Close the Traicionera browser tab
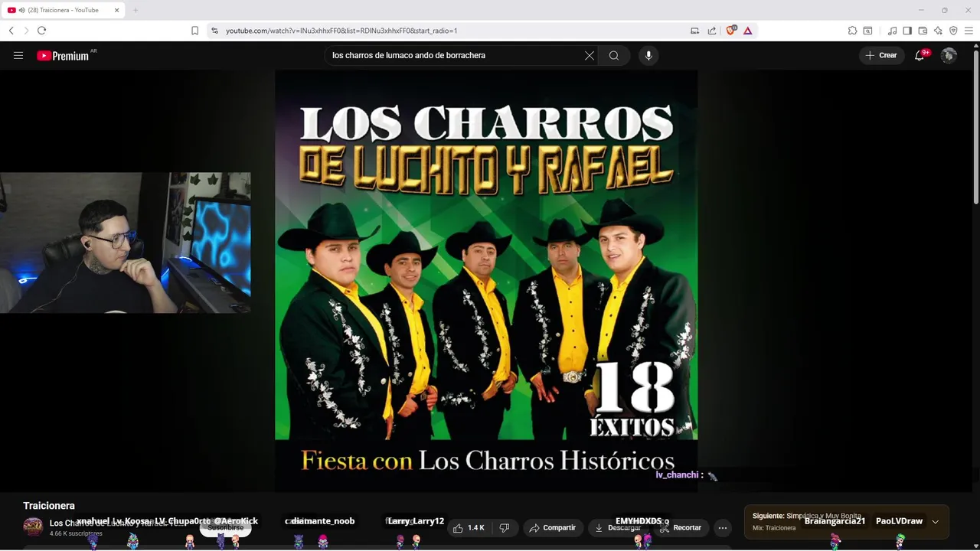The image size is (980, 551). pos(117,10)
